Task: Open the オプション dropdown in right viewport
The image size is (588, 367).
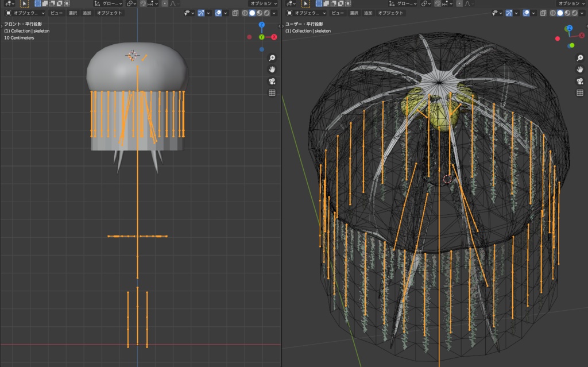Action: tap(569, 3)
